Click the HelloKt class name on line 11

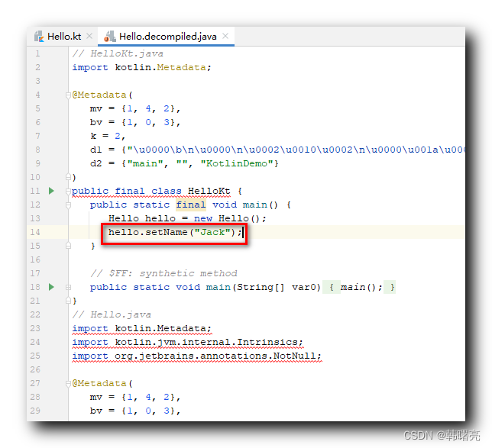pos(209,191)
